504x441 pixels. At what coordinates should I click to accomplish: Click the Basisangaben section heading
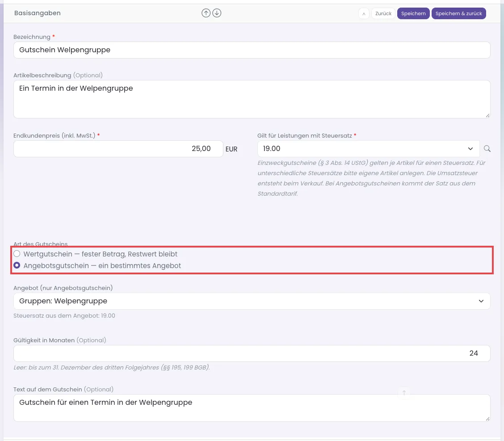(x=37, y=13)
